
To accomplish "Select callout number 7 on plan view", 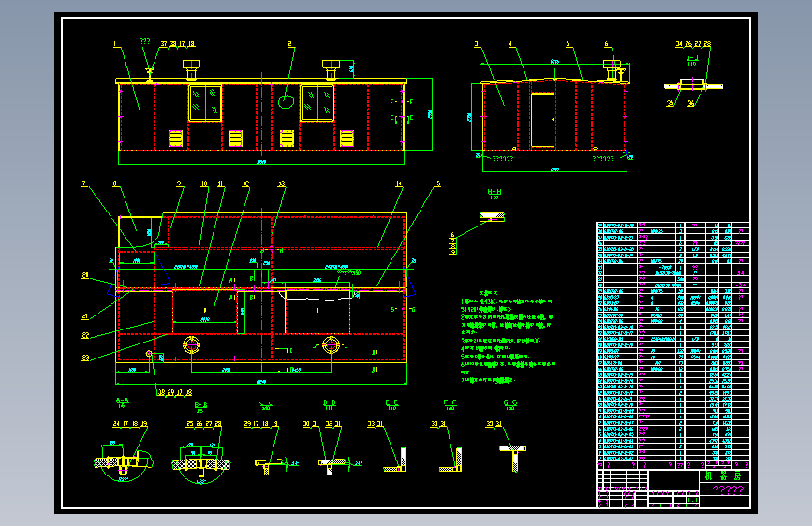I will coord(84,183).
